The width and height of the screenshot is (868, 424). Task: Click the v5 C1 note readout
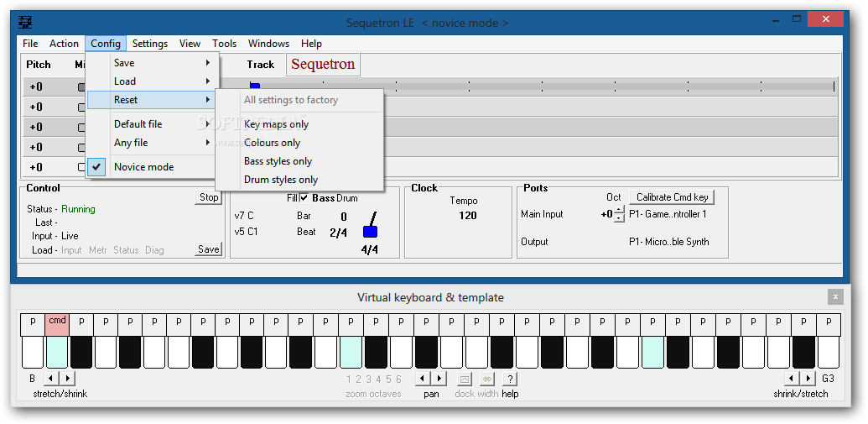click(x=246, y=232)
